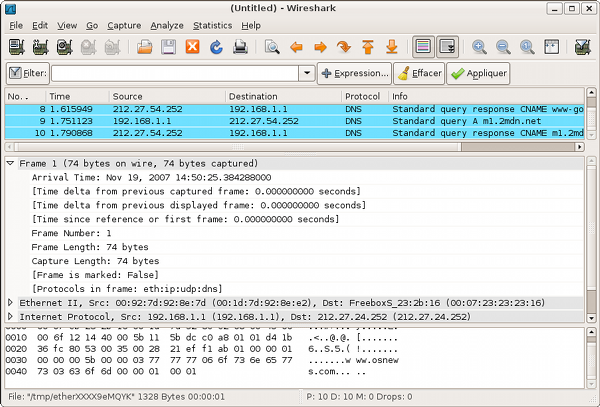Reload the capture file icon
The height and width of the screenshot is (407, 600).
click(x=216, y=47)
